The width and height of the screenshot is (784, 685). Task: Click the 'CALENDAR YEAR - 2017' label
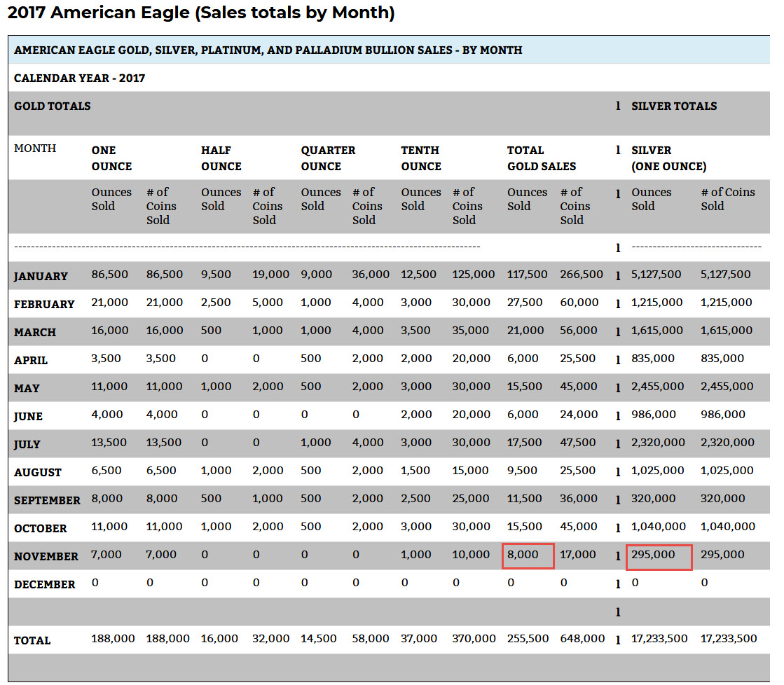pyautogui.click(x=79, y=78)
